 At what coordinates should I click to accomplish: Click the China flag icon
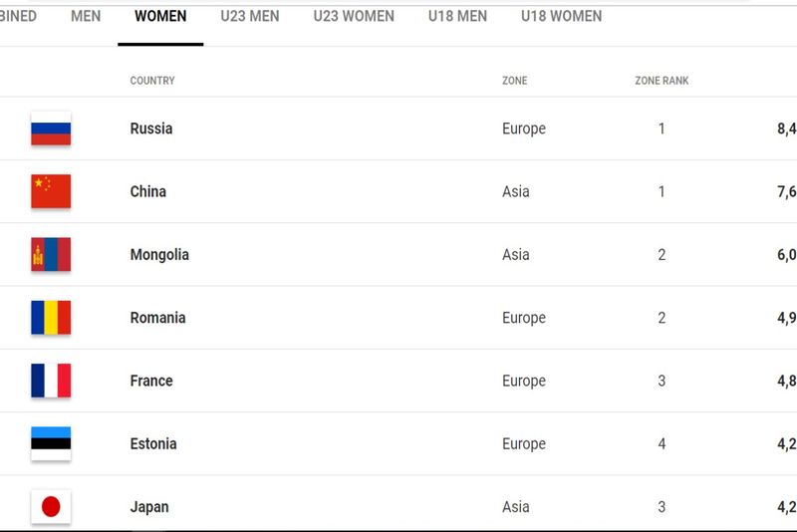tap(51, 191)
